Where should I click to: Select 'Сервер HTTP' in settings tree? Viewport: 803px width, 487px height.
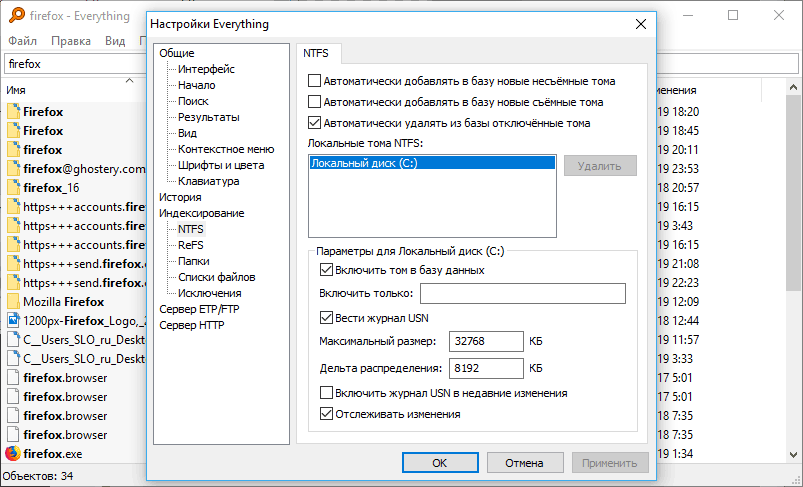pyautogui.click(x=192, y=325)
